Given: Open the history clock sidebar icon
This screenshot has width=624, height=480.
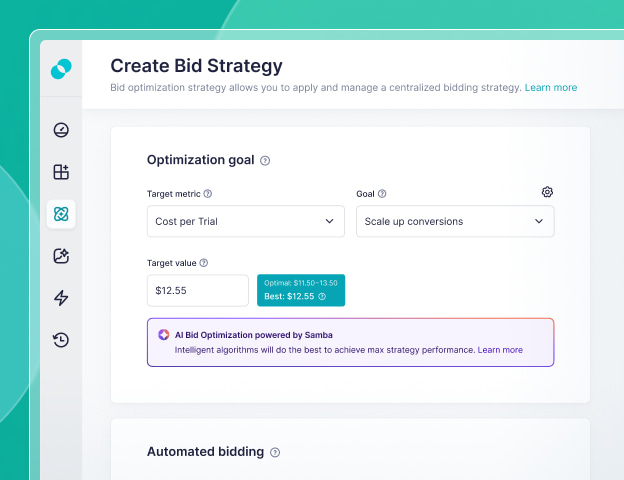Looking at the screenshot, I should pos(61,340).
